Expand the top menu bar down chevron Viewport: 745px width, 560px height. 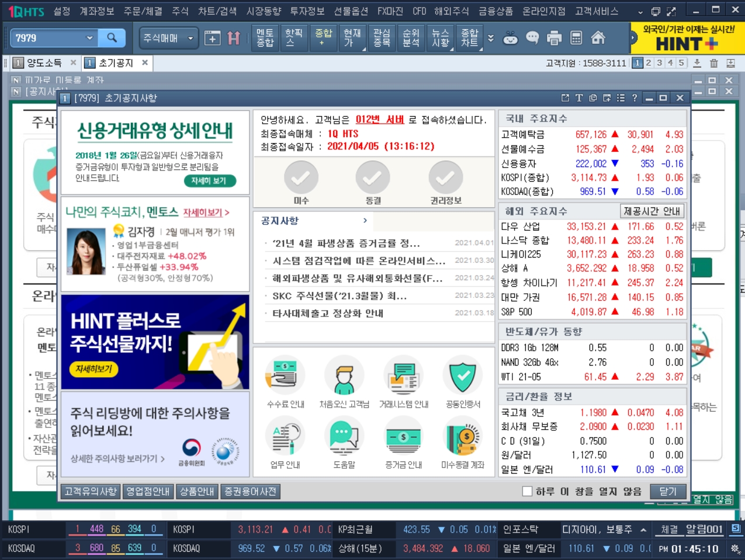(x=640, y=12)
